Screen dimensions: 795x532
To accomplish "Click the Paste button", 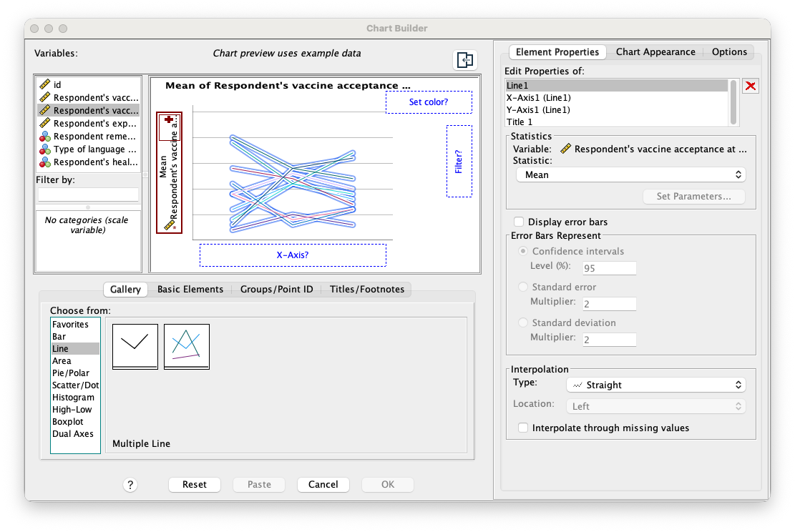I will 259,484.
